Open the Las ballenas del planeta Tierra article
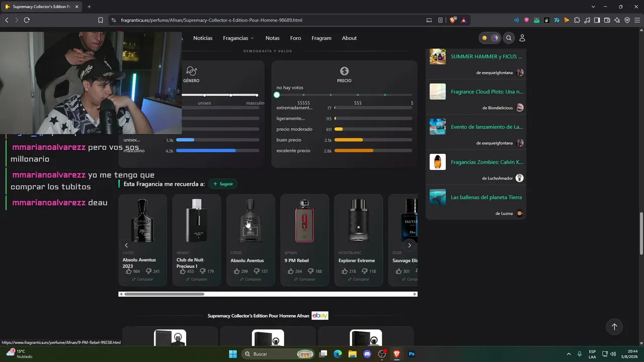 tap(486, 197)
